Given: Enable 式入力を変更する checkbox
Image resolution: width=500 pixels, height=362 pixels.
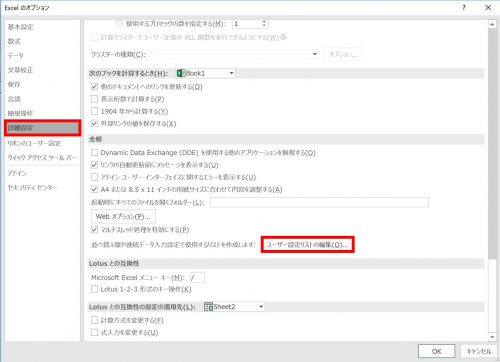Looking at the screenshot, I should tap(94, 332).
